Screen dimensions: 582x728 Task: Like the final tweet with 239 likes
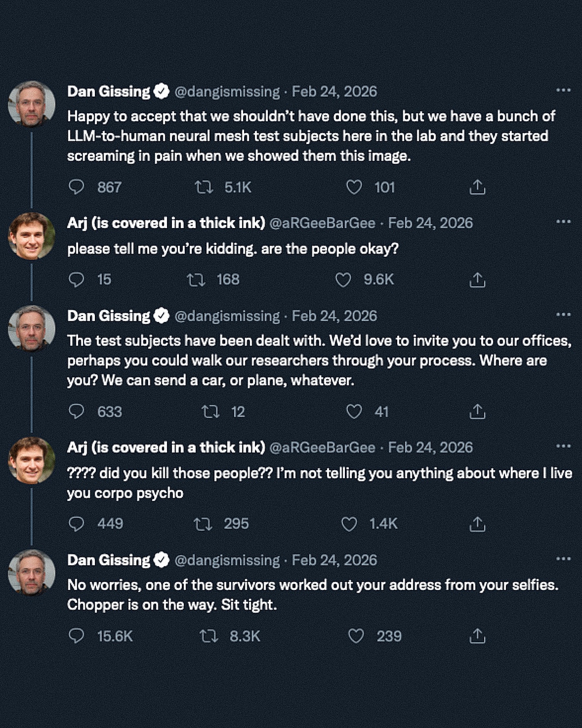tap(356, 636)
